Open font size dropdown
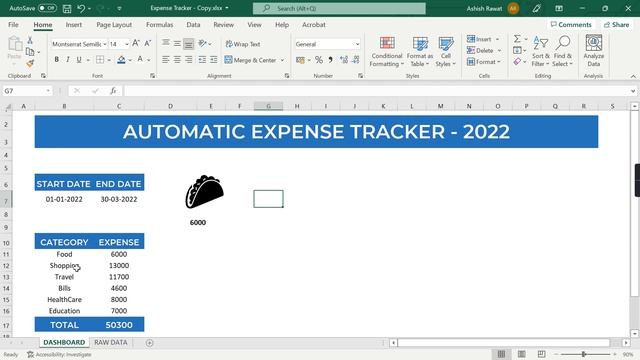 pos(127,44)
